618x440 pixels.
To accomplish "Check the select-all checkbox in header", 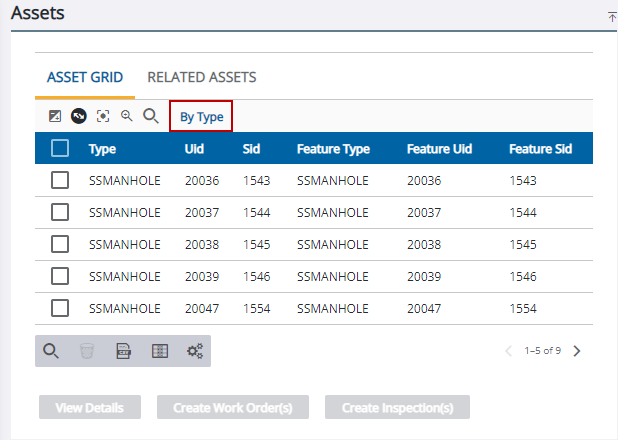I will pyautogui.click(x=60, y=149).
